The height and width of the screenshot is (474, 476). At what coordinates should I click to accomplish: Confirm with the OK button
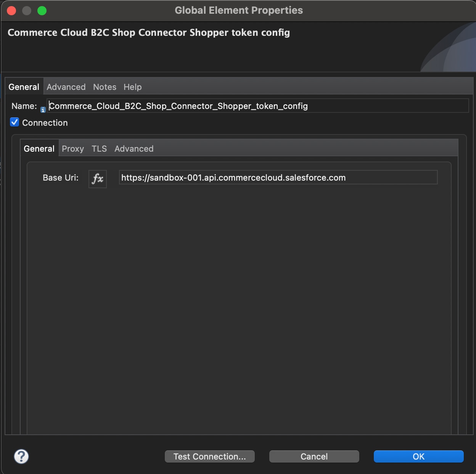(419, 456)
